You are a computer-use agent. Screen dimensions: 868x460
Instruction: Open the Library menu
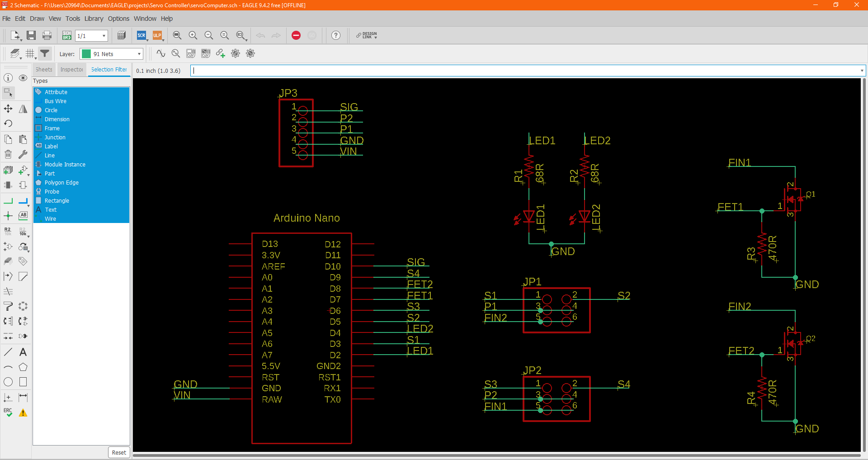click(94, 19)
